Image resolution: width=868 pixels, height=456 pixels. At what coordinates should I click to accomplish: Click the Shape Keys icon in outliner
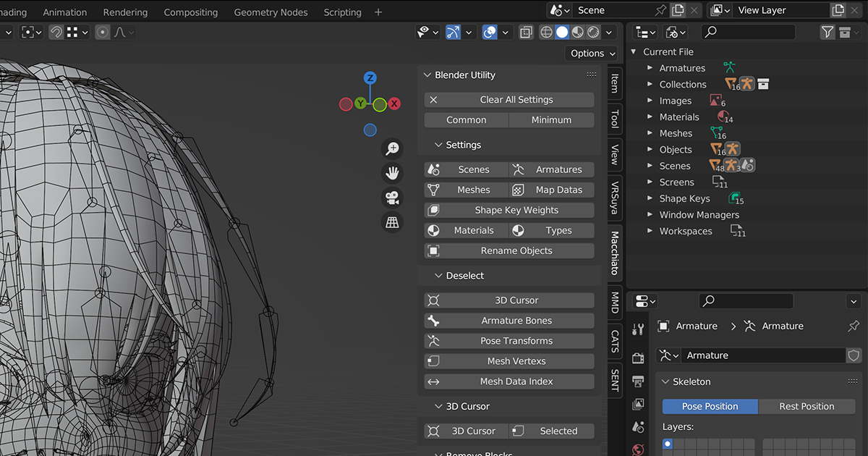click(x=733, y=198)
